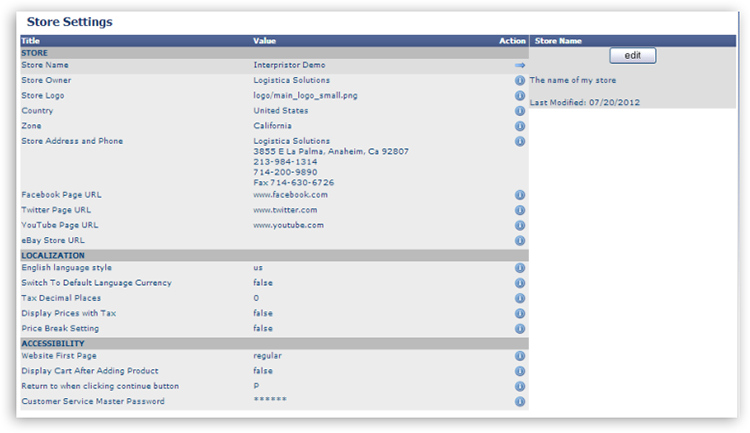Viewport: 750px width, 433px height.
Task: Click info icon for Display Cart After Adding Product
Action: click(x=520, y=371)
